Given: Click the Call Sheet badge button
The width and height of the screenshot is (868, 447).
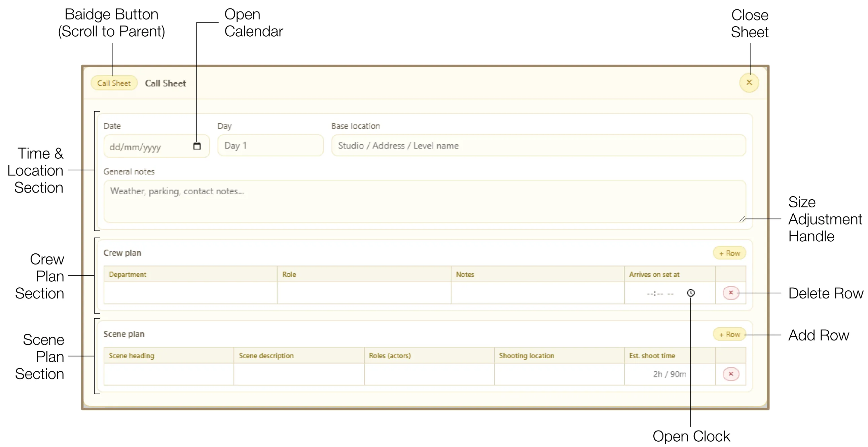Looking at the screenshot, I should coord(114,83).
